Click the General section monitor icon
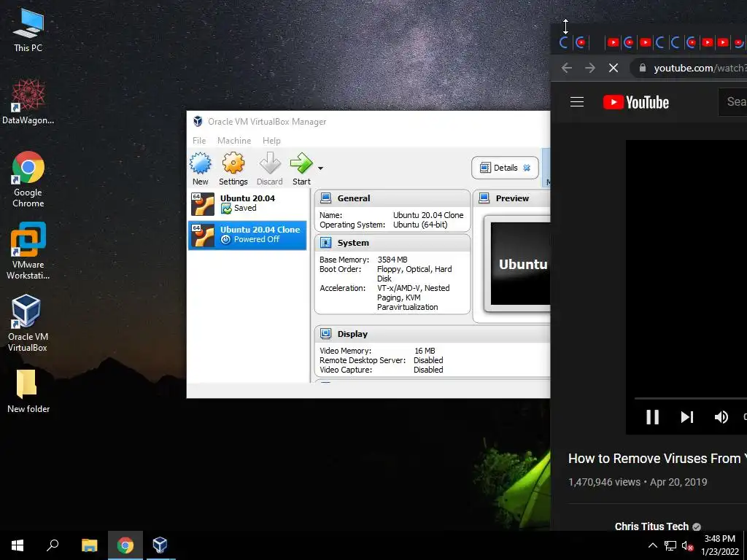The image size is (747, 560). [x=326, y=198]
